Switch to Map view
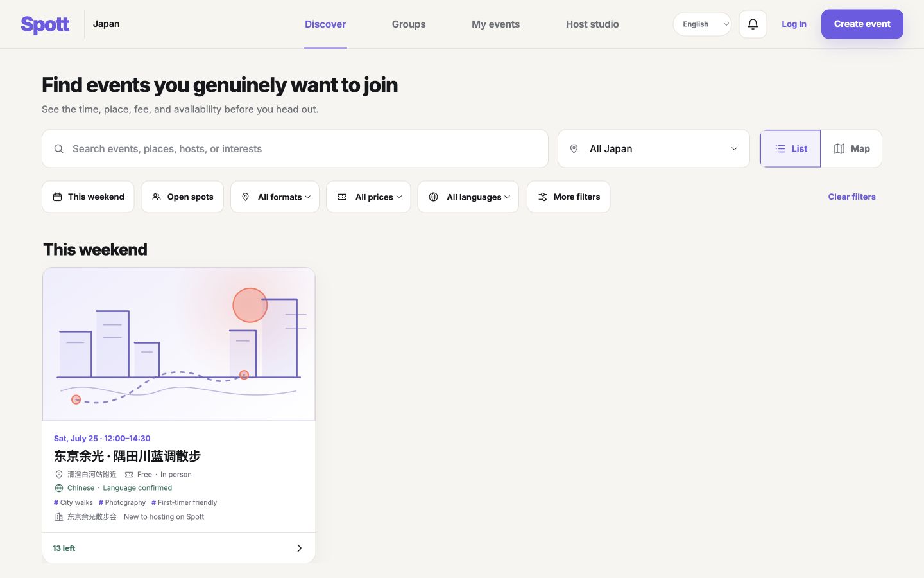 click(x=851, y=149)
